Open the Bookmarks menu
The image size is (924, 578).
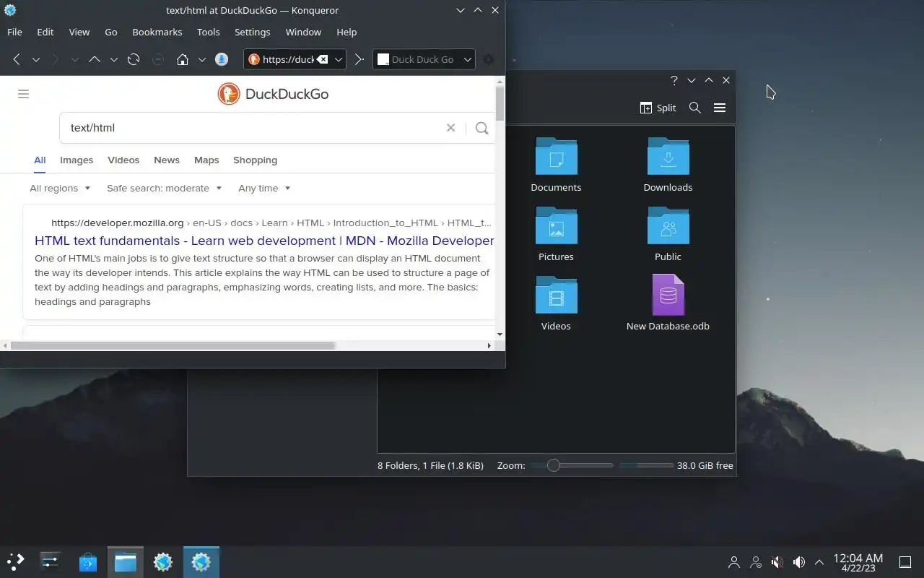(157, 32)
